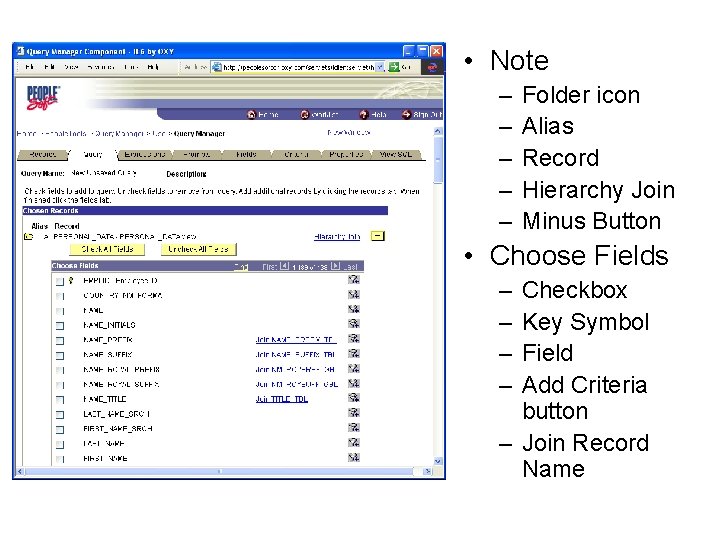Switch to the View SQL tab
Viewport: 720px width, 540px height.
(396, 155)
